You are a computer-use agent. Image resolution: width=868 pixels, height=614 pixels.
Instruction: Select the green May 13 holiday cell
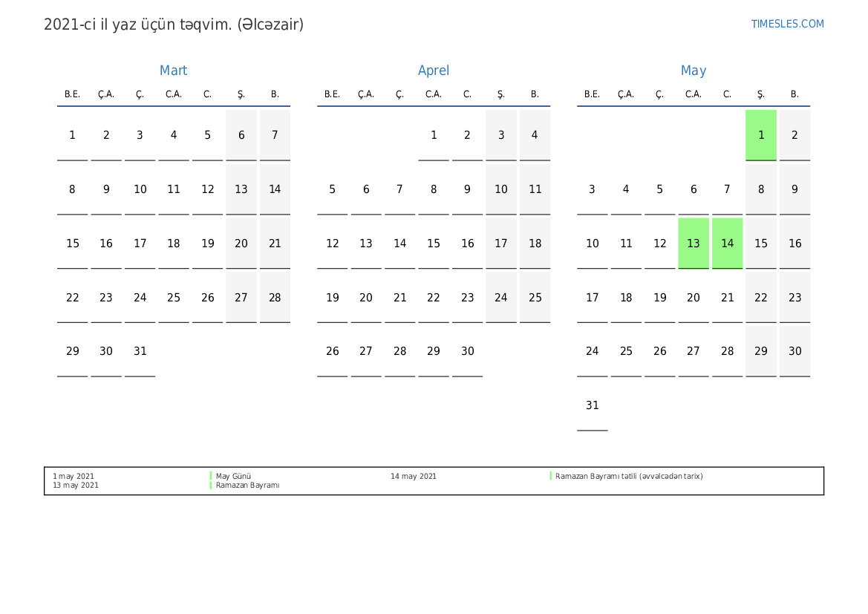point(693,244)
